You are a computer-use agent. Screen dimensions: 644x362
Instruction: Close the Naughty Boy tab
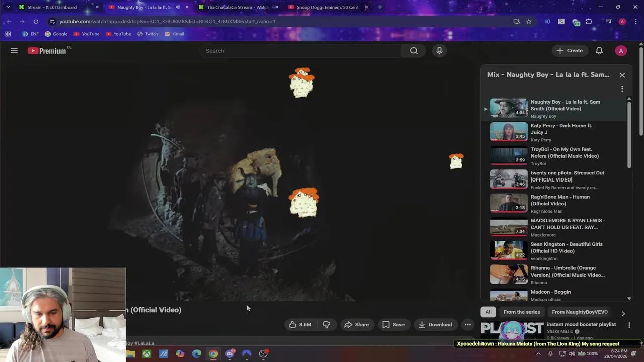coord(187,7)
